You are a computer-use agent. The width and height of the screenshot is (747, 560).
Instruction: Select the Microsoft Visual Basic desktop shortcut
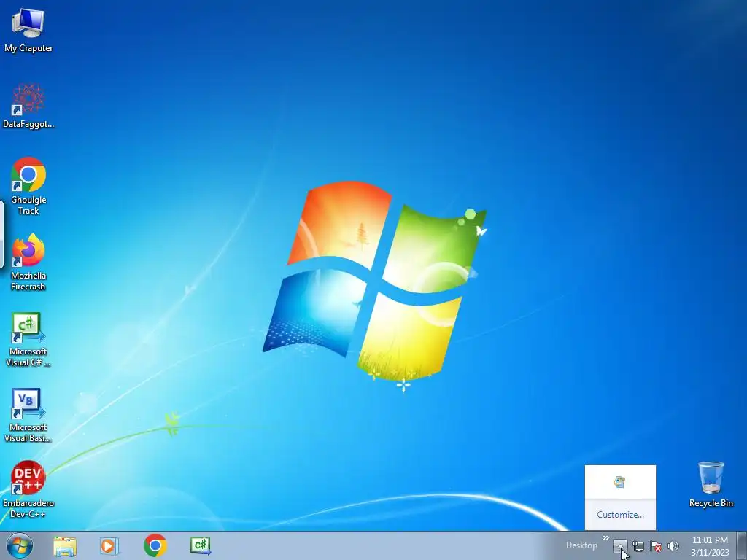[x=28, y=415]
